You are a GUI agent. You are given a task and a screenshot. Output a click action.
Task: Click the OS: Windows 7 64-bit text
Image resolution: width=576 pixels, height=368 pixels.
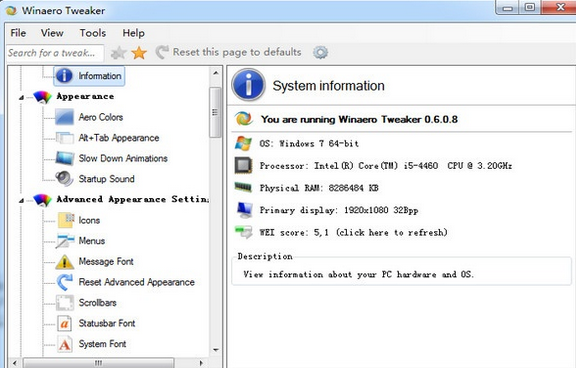pyautogui.click(x=309, y=144)
